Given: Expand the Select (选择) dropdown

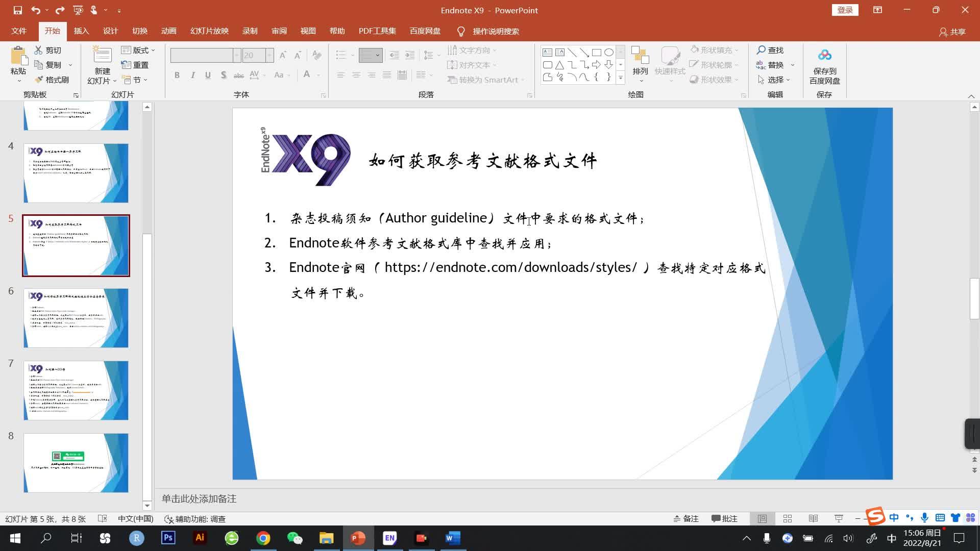Looking at the screenshot, I should point(775,80).
